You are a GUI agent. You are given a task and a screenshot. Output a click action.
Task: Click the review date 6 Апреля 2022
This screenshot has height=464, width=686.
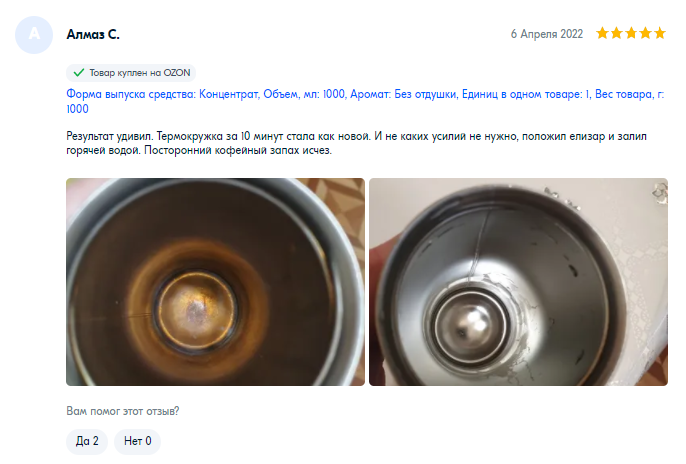[546, 34]
